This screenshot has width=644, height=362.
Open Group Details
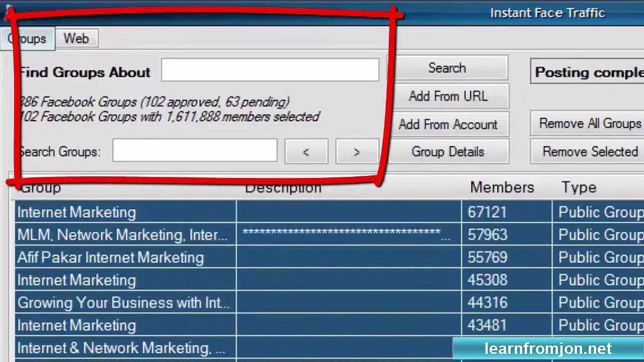447,151
